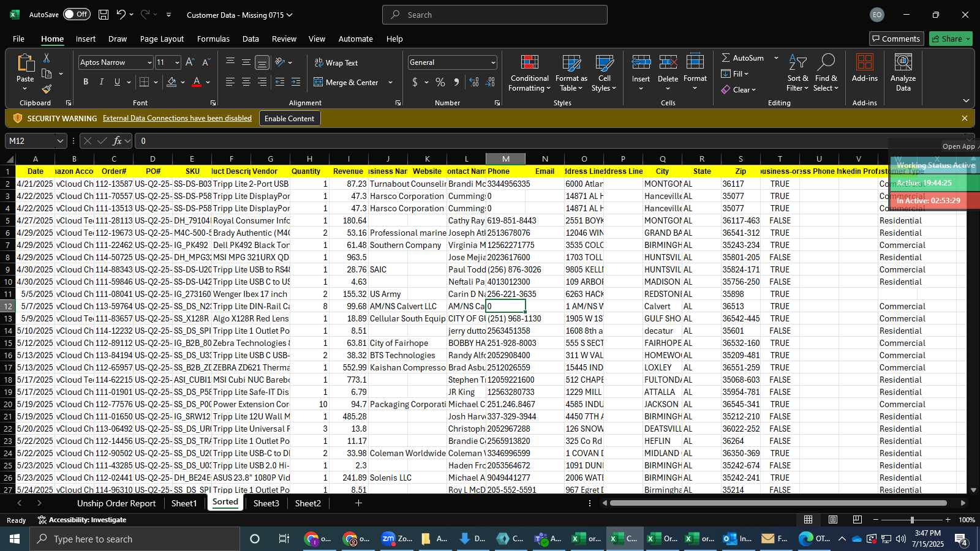This screenshot has width=980, height=551.
Task: Decrease font size with the smaller A icon
Action: click(206, 62)
